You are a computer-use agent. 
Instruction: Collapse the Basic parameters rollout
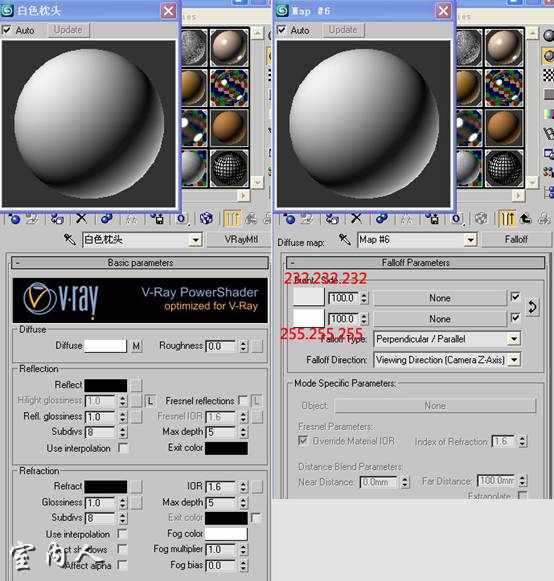click(x=140, y=263)
